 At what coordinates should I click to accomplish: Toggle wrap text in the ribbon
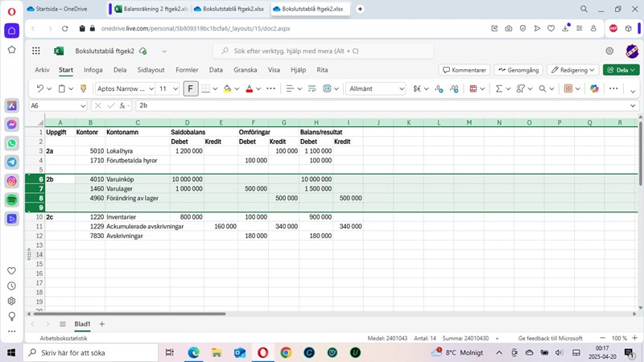pyautogui.click(x=311, y=88)
